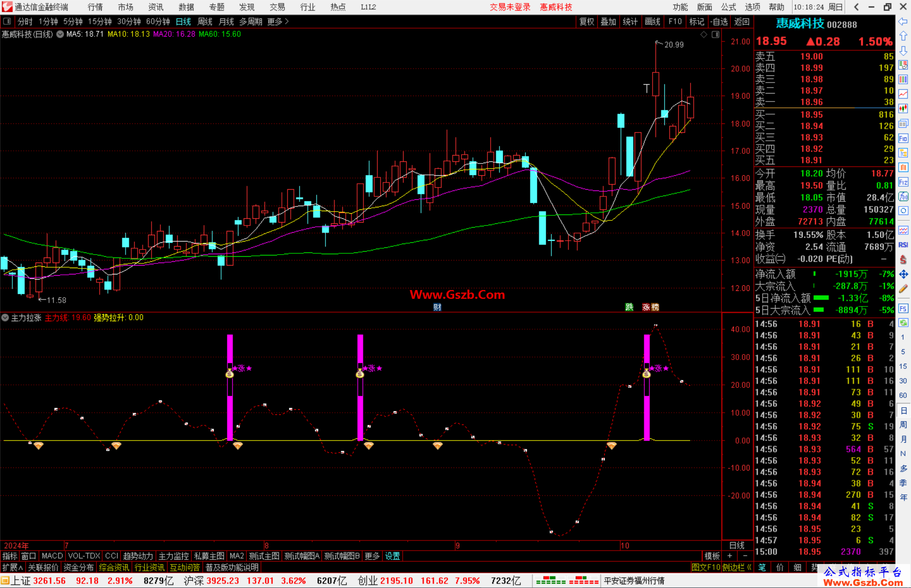
Task: Click the diamond icon at the chart's top right
Action: click(x=703, y=35)
